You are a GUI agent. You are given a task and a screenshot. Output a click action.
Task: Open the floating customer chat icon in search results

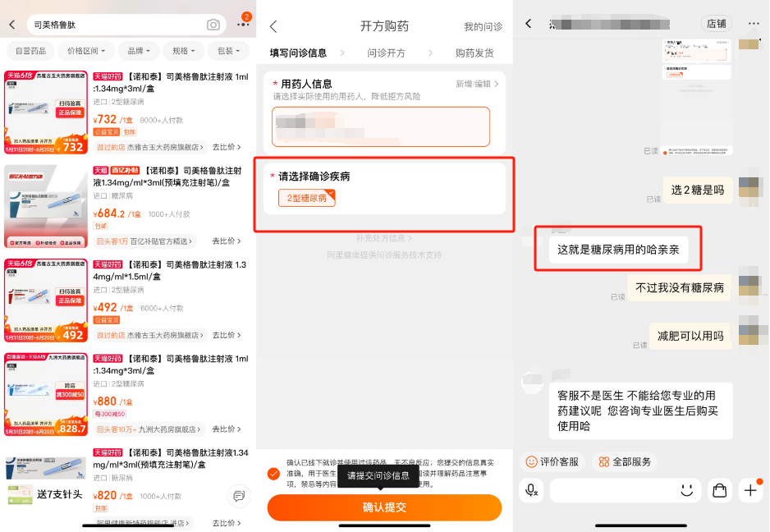239,496
